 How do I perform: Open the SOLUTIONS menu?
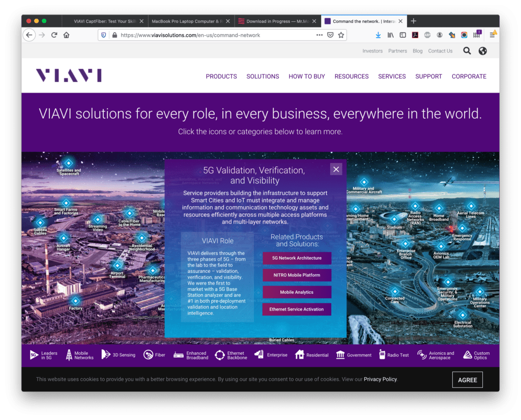point(263,76)
